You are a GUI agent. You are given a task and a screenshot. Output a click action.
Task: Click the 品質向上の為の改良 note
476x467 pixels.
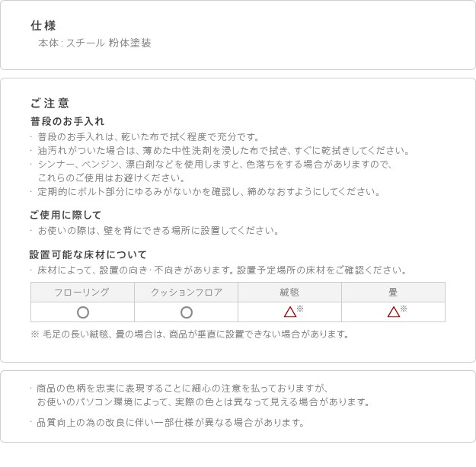coord(171,423)
